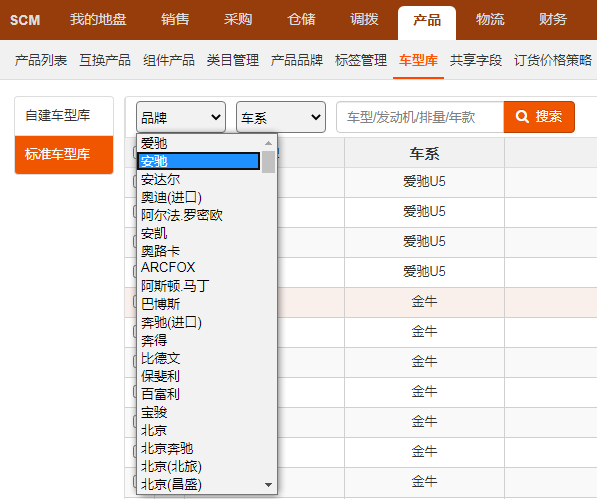The width and height of the screenshot is (597, 499).
Task: Select 北京奔驰 brand option
Action: click(199, 448)
